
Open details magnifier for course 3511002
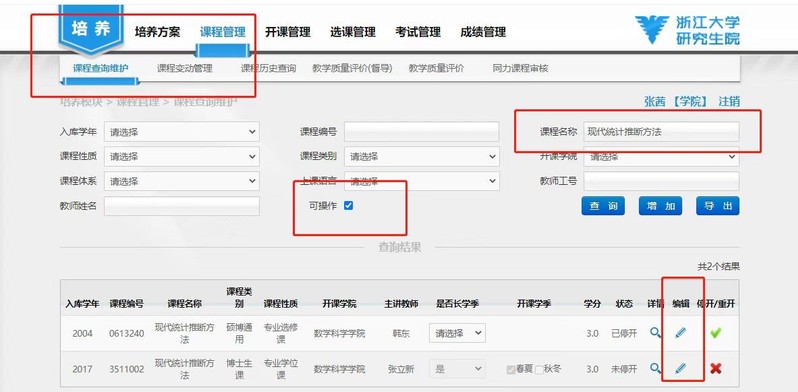click(x=656, y=369)
